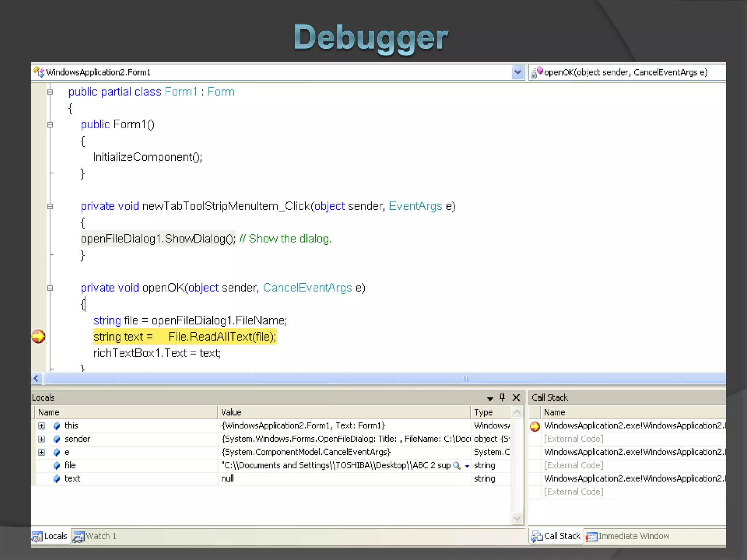The width and height of the screenshot is (747, 560).
Task: Expand the 'e' variable node
Action: click(x=42, y=452)
